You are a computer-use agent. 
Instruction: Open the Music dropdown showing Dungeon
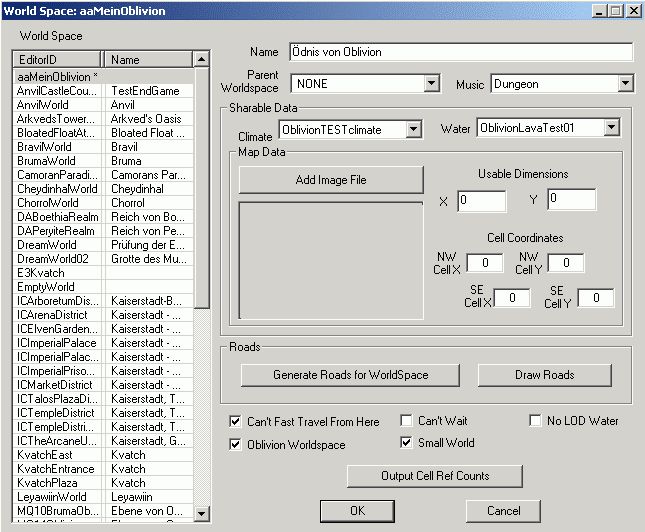(625, 84)
